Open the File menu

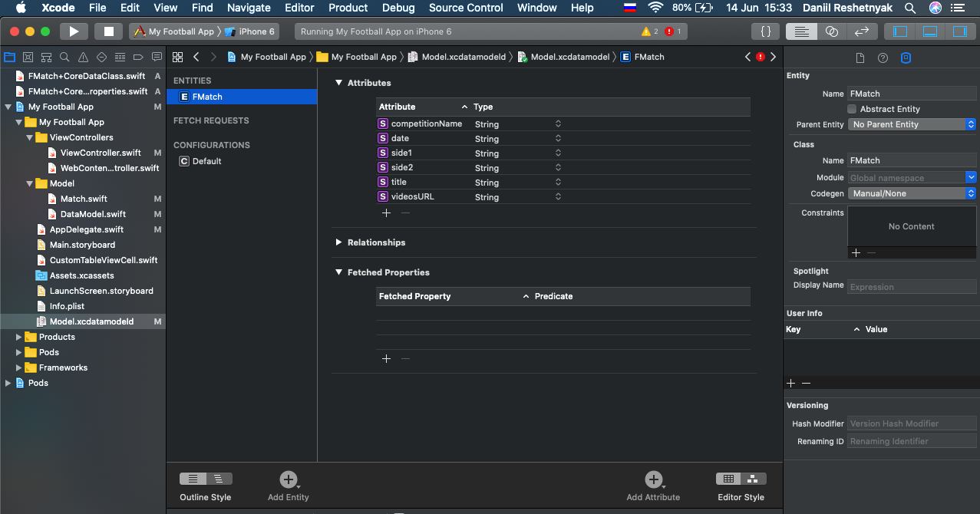click(97, 8)
